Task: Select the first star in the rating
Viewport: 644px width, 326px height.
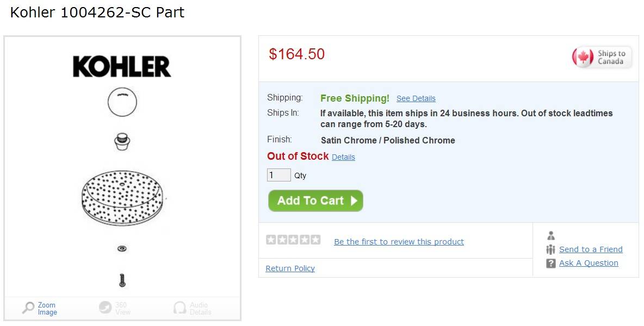Action: point(271,240)
